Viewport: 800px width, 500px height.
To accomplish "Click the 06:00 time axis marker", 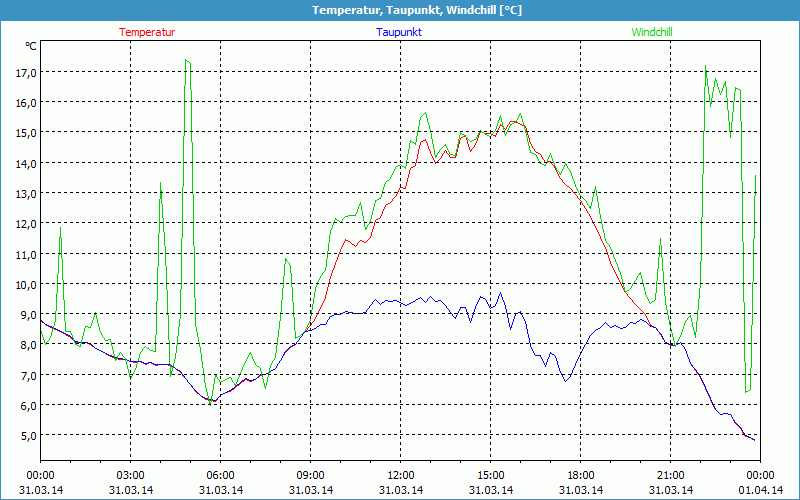I will [221, 475].
